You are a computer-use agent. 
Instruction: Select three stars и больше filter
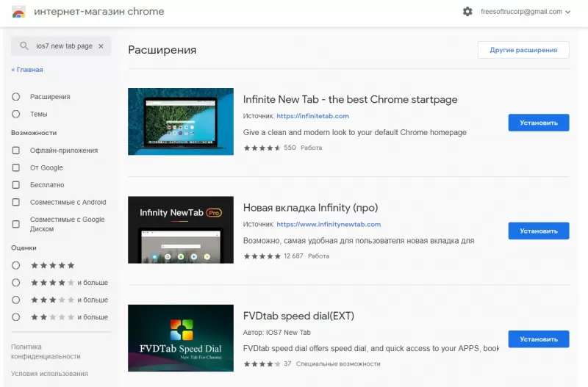[x=15, y=300]
